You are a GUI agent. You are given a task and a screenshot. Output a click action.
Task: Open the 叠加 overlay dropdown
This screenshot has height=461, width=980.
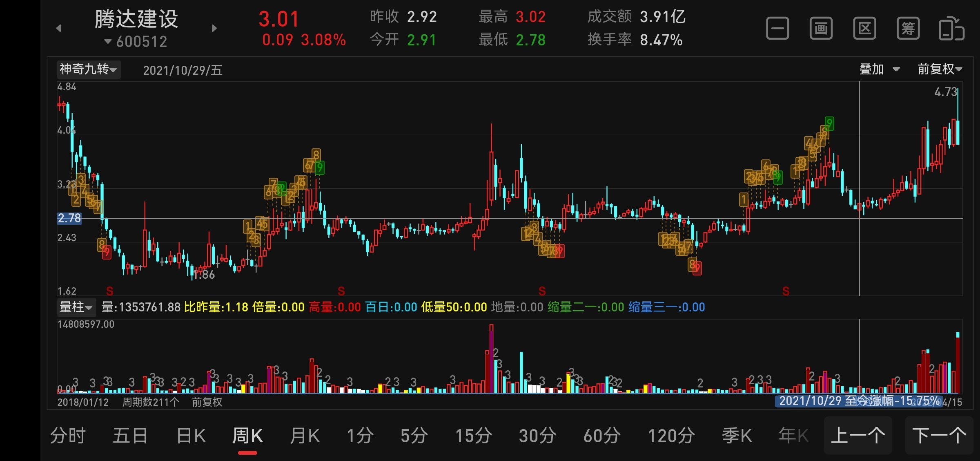879,69
